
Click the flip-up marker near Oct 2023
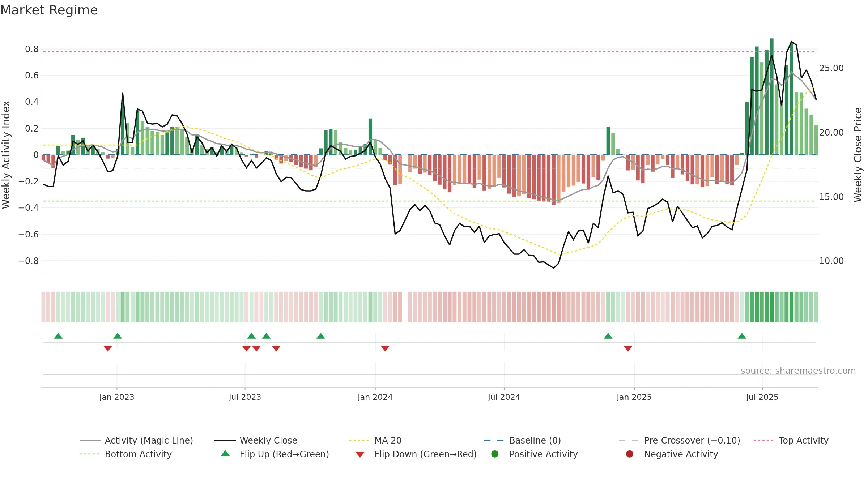321,336
